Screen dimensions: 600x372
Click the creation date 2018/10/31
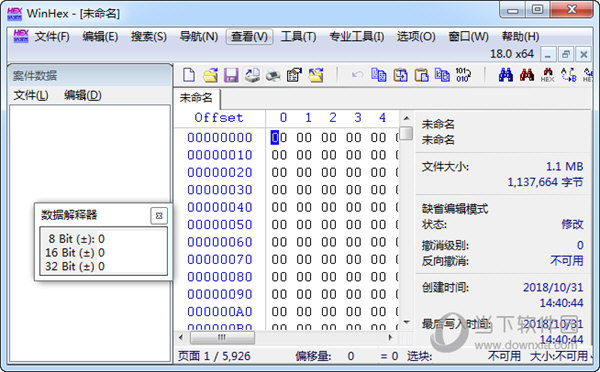pos(553,287)
